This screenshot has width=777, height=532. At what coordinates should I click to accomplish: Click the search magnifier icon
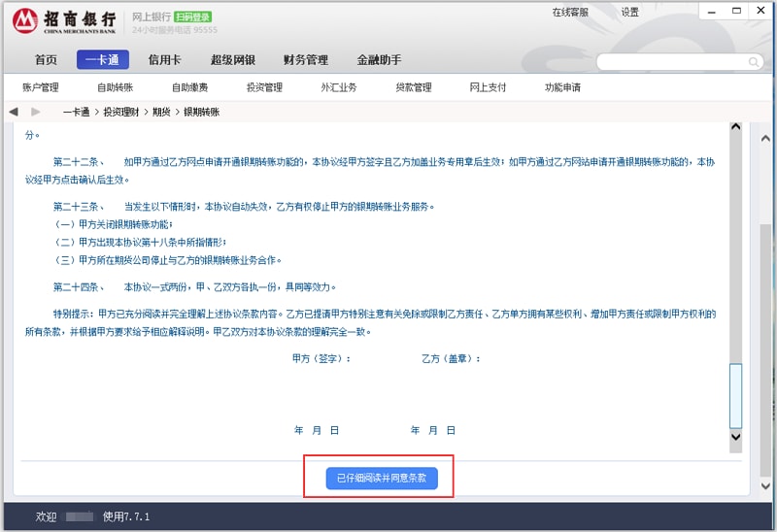point(754,61)
